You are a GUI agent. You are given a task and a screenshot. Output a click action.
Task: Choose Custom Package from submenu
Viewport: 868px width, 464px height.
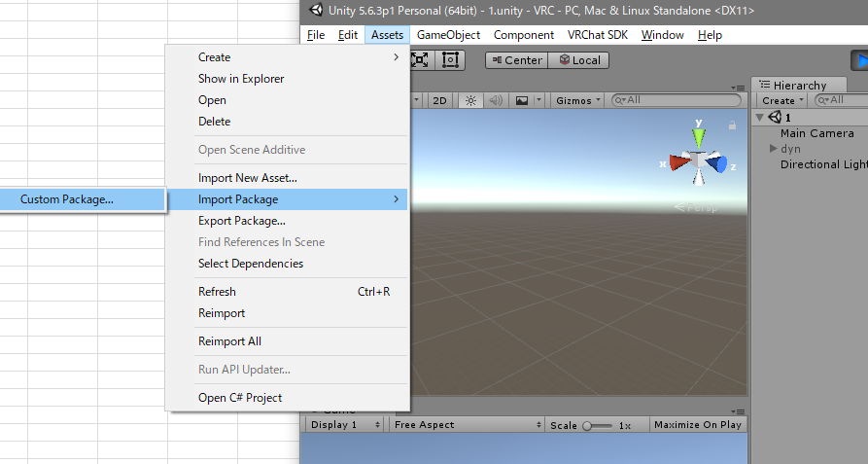pos(82,199)
